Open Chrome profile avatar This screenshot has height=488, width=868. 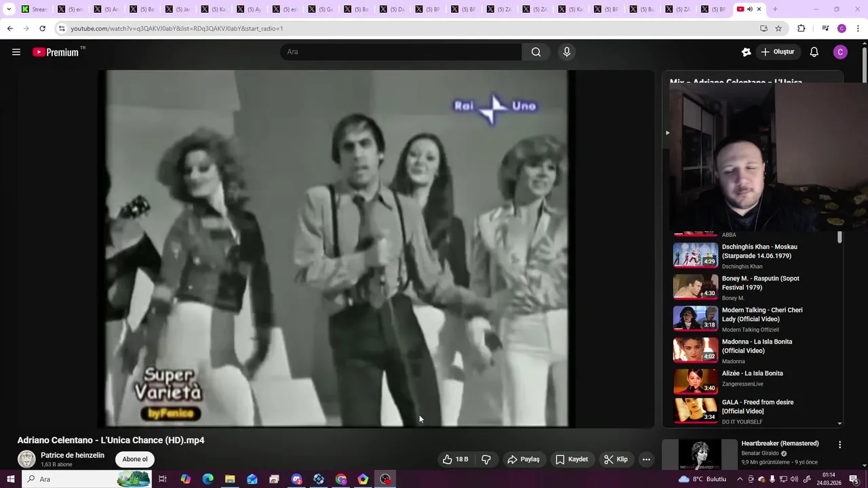point(842,28)
